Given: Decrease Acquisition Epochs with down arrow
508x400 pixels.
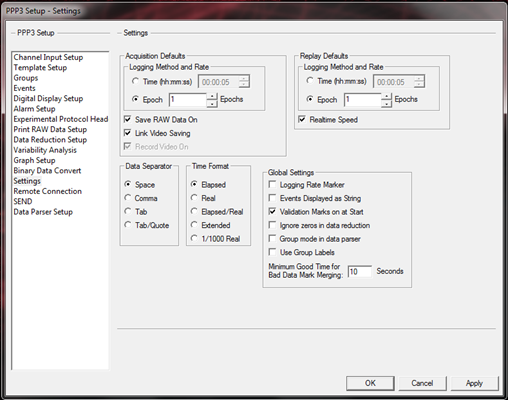Looking at the screenshot, I should [212, 104].
